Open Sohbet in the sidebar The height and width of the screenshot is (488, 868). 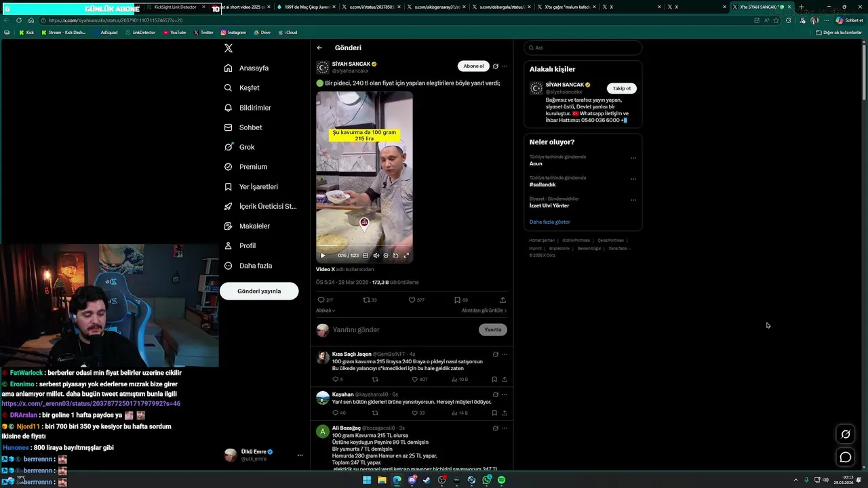tap(243, 127)
